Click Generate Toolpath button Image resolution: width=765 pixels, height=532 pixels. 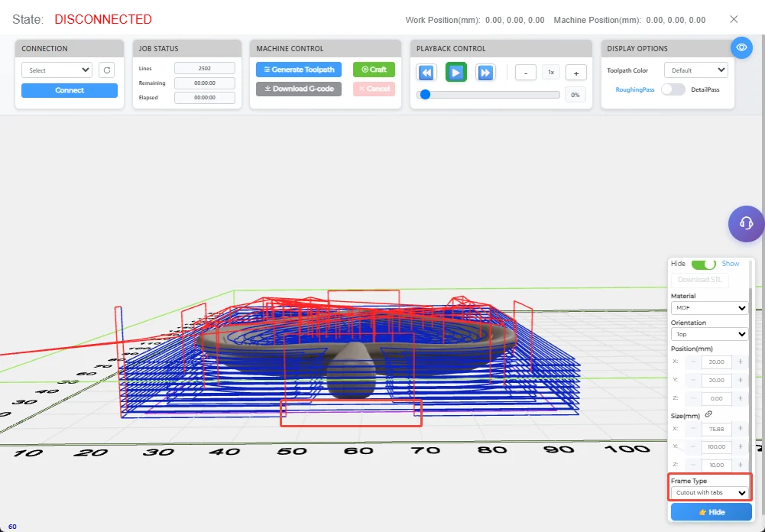(299, 70)
